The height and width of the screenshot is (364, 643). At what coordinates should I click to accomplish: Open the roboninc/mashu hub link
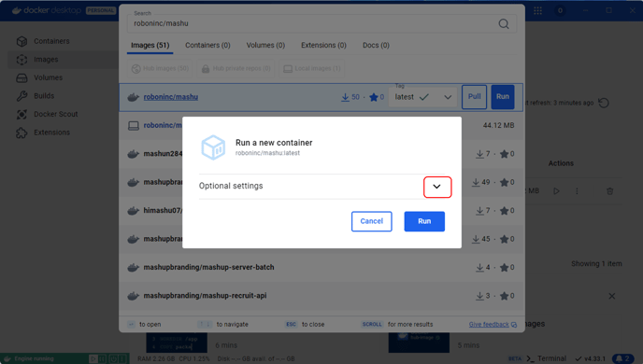171,97
